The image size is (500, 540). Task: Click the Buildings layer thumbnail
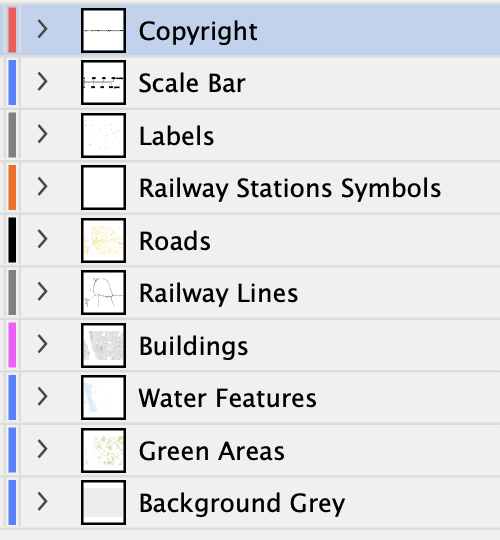[103, 345]
